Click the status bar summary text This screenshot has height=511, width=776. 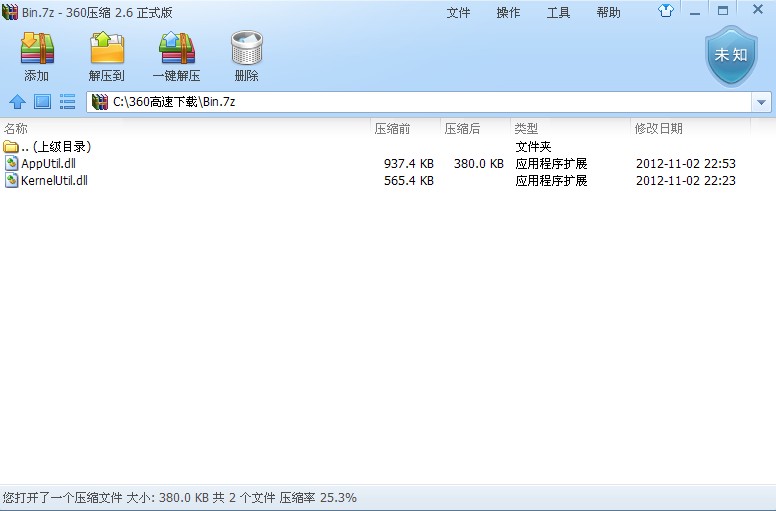tap(180, 498)
